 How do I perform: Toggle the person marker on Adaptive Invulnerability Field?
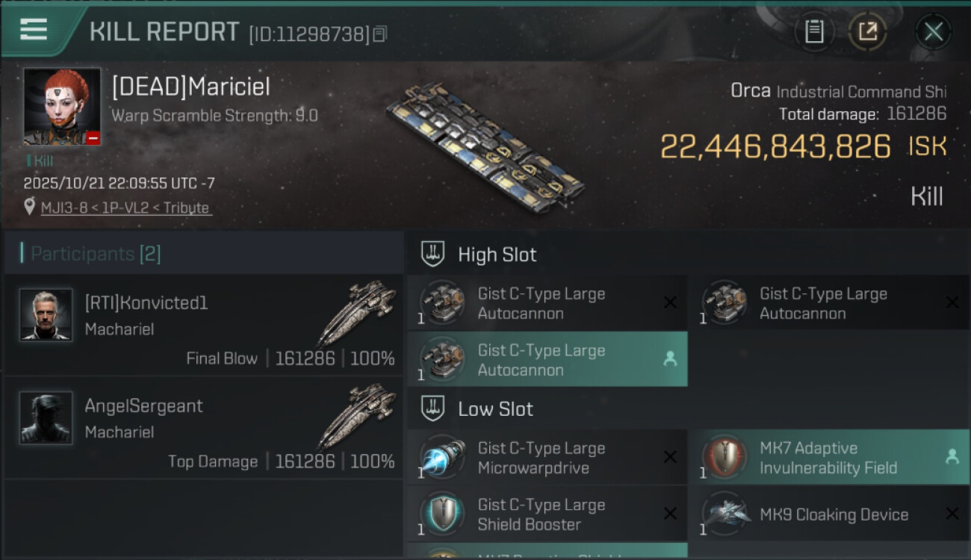(x=952, y=457)
